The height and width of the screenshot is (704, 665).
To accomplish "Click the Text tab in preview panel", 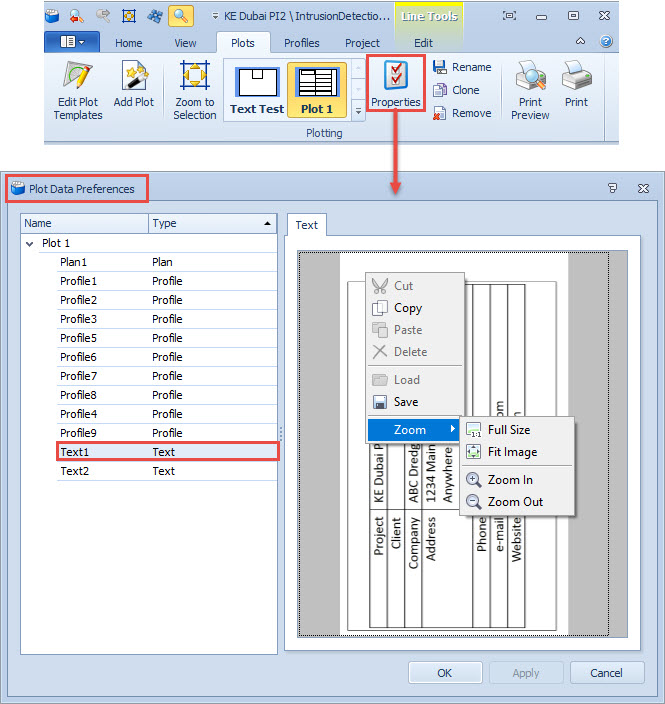I will tap(306, 225).
